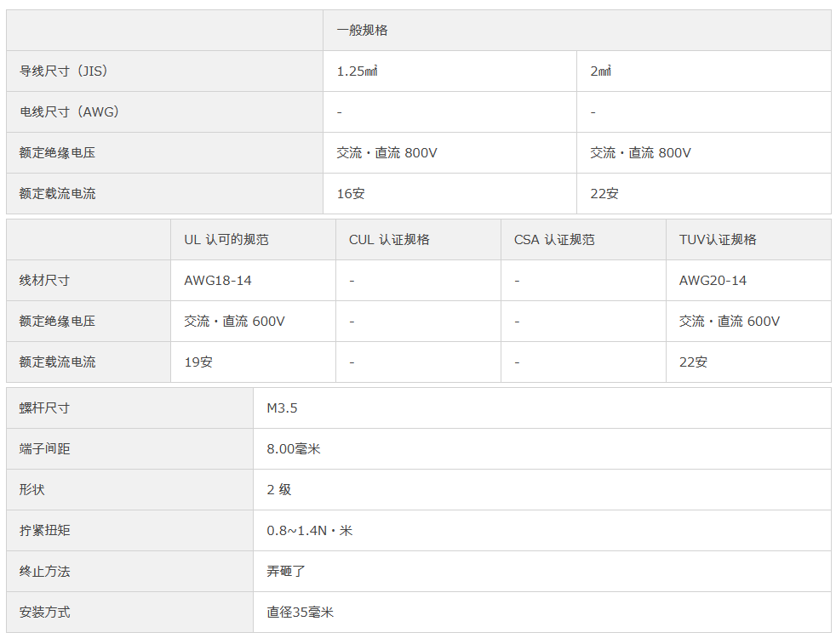The width and height of the screenshot is (836, 644).
Task: Click the 电线尺寸（AWG）row label
Action: pos(69,111)
